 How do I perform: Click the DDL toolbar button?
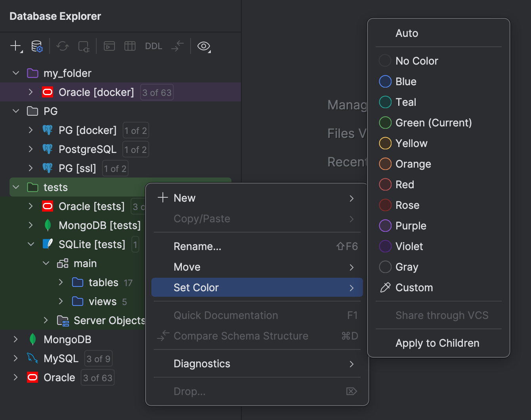tap(154, 46)
